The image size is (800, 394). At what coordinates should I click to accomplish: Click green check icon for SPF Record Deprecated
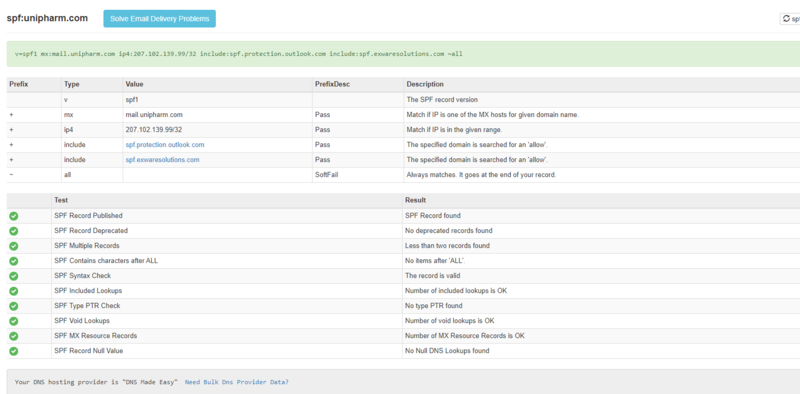[x=14, y=231]
